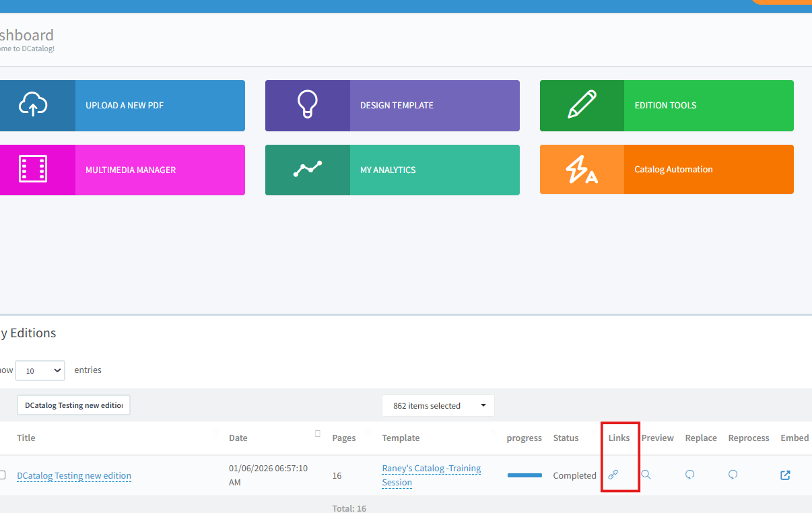This screenshot has height=513, width=812.
Task: Click the lightning Catalog Automation icon
Action: click(x=582, y=170)
